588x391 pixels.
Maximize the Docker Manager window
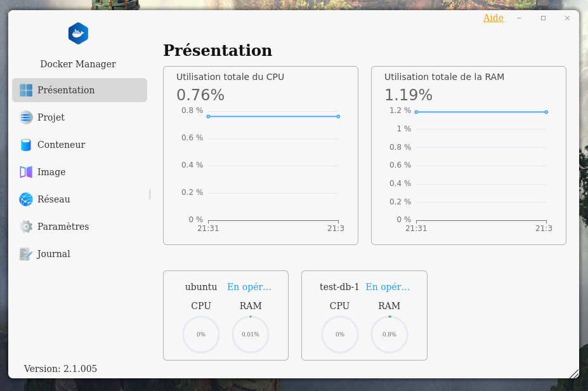tap(543, 18)
